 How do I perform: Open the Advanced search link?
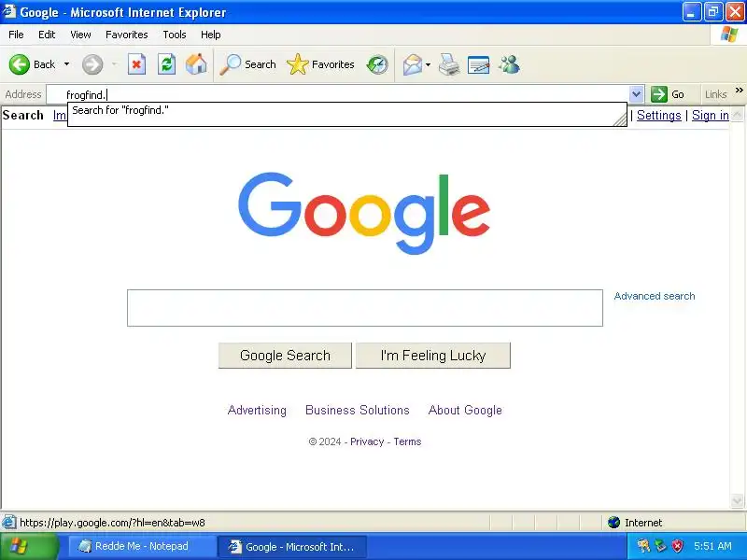pos(655,296)
